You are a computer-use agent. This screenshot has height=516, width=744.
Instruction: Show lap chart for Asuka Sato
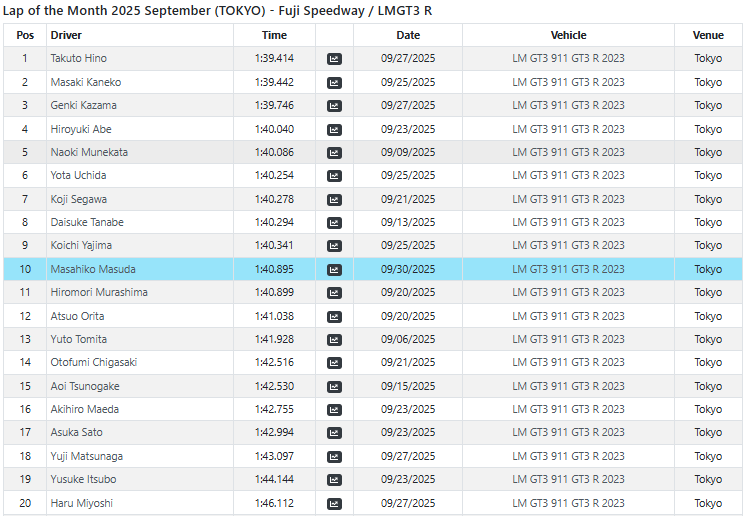tap(334, 433)
